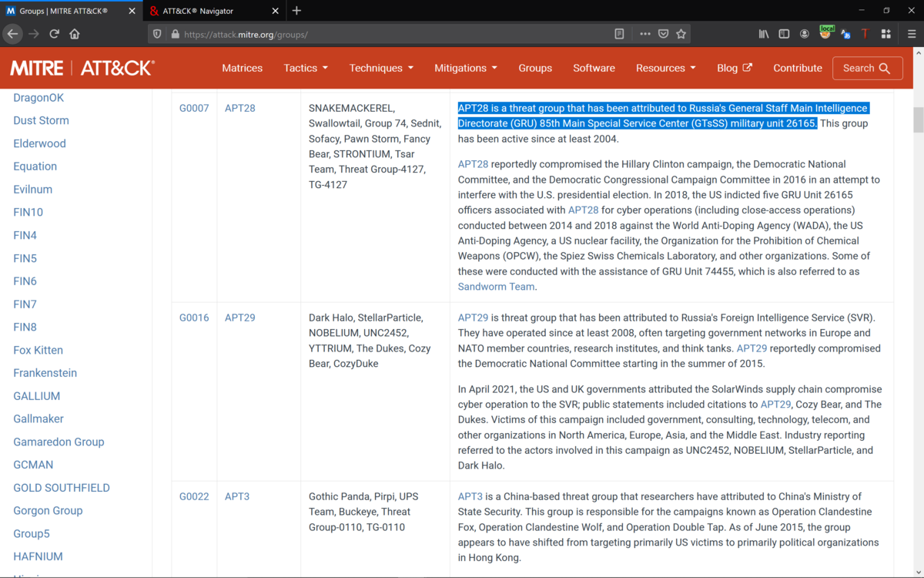
Task: Select Dust Storm in the sidebar
Action: (41, 120)
